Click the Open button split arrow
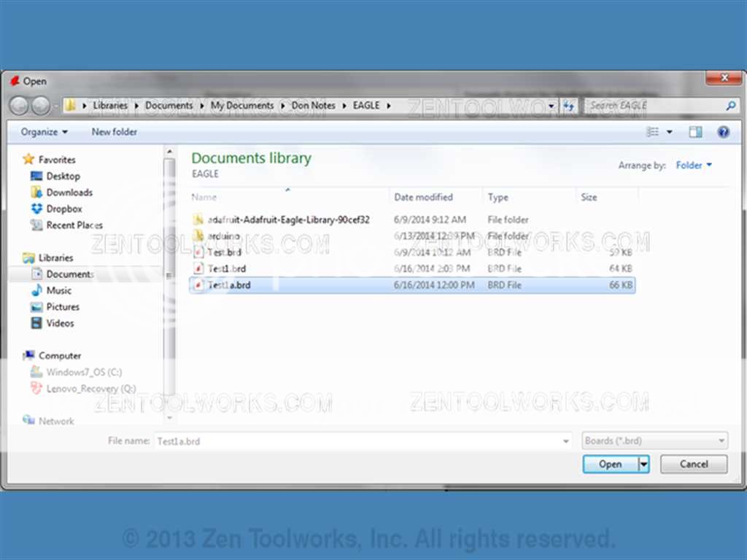Screen dimensions: 747x560 point(643,464)
